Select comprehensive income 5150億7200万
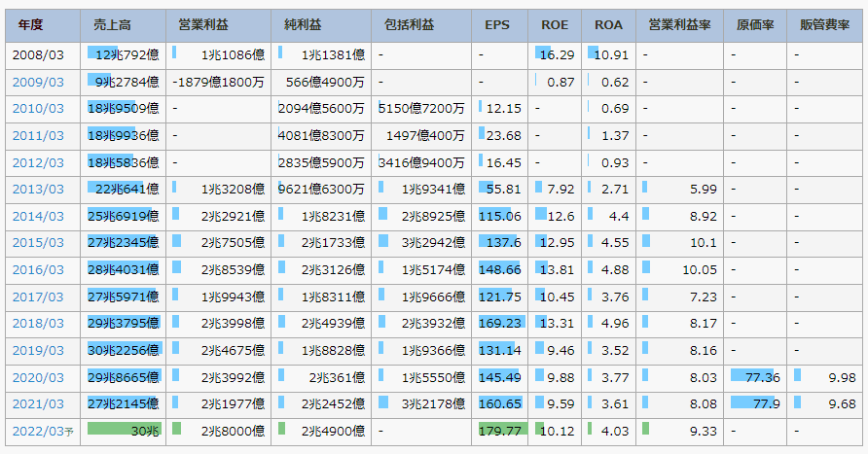The image size is (868, 454). click(x=421, y=109)
